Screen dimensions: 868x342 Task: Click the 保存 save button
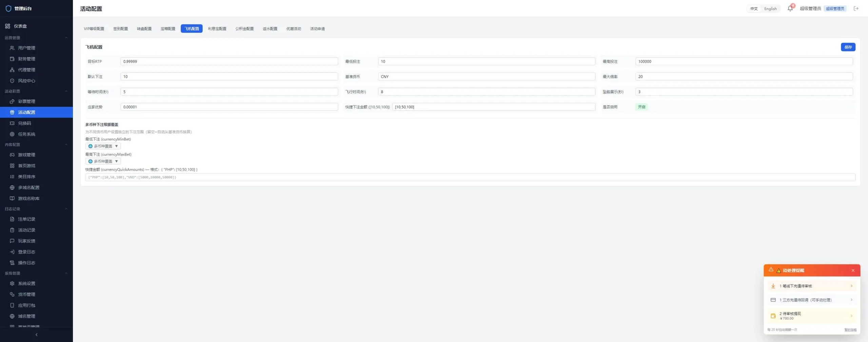(x=848, y=47)
